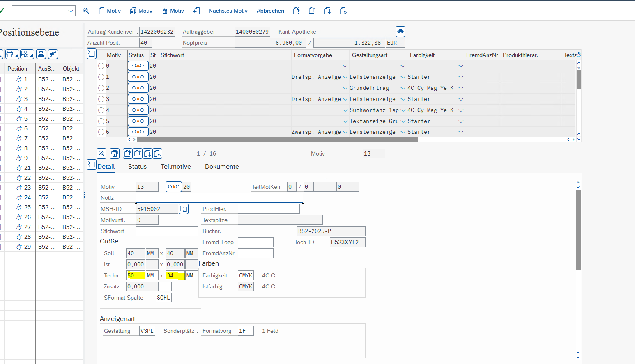Jump to last motif icon above the tabs
Viewport: 635px width, 364px height.
pos(157,153)
